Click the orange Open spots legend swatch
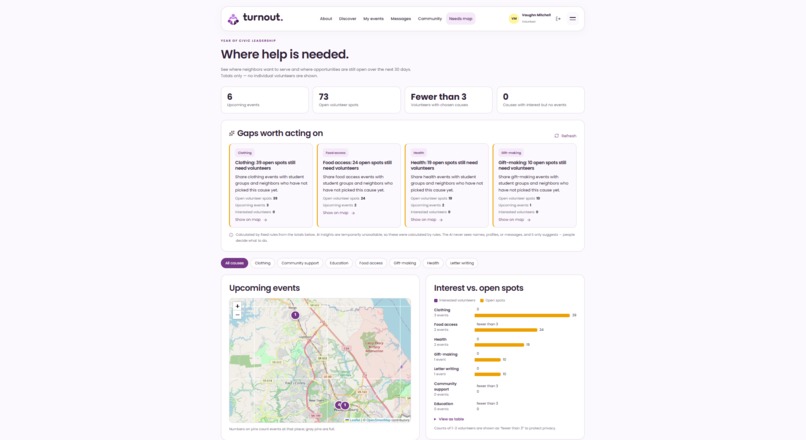Screen dimensions: 806x440 click(482, 300)
